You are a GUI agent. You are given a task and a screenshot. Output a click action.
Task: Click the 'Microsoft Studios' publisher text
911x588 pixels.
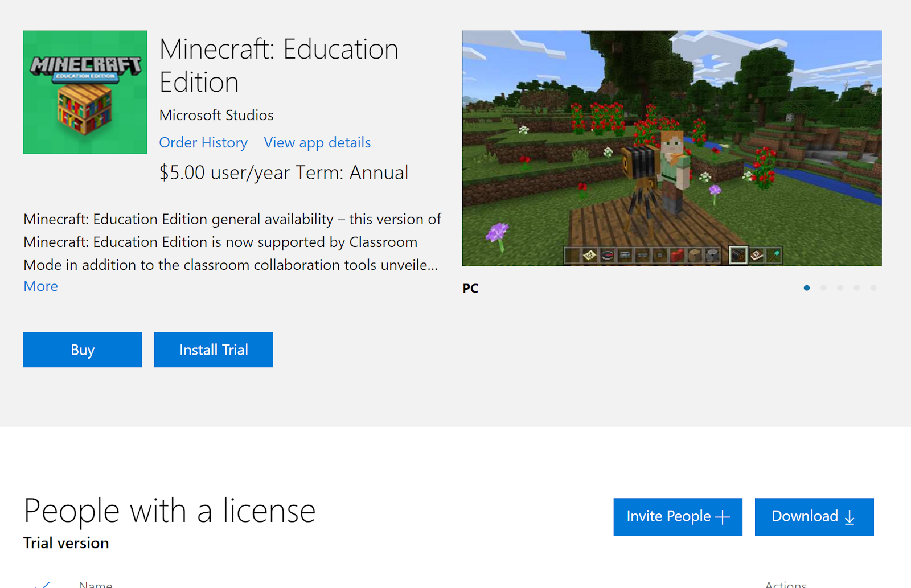[216, 115]
